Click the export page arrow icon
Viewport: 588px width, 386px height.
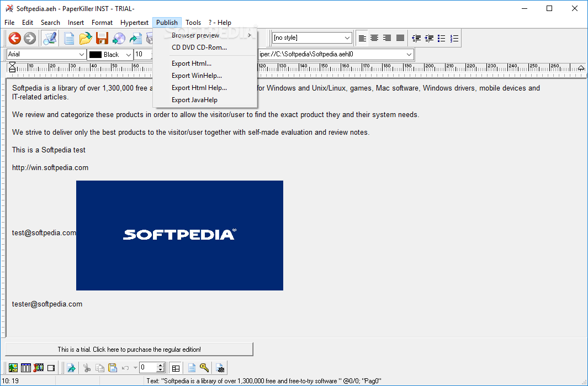pos(135,38)
